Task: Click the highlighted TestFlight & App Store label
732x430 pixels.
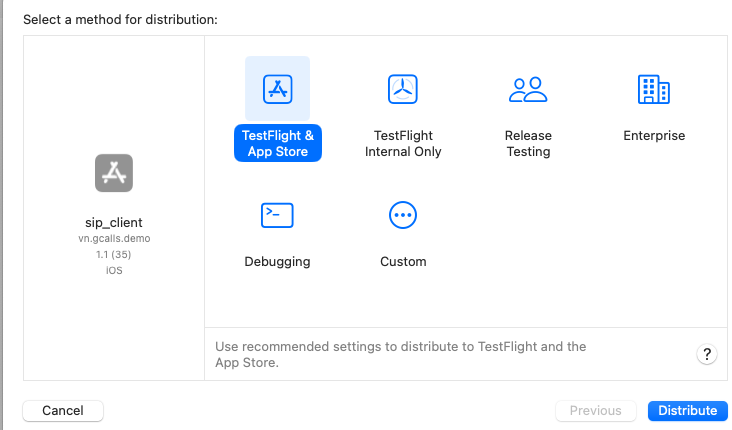Action: 278,144
